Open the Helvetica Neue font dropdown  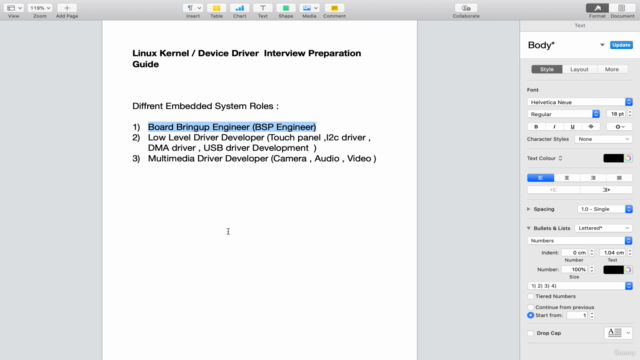pyautogui.click(x=580, y=102)
